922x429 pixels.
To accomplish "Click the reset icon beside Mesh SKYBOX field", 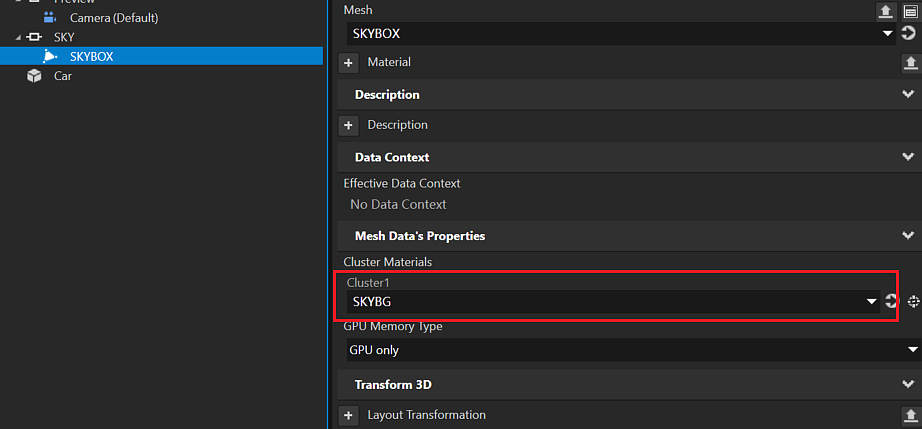I will click(x=909, y=33).
